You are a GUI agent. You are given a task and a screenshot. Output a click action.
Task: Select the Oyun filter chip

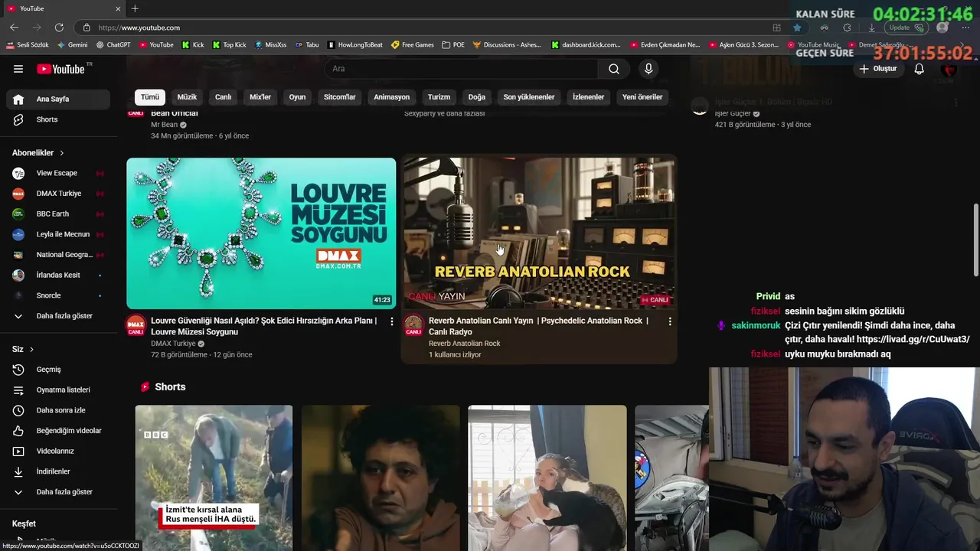point(297,97)
